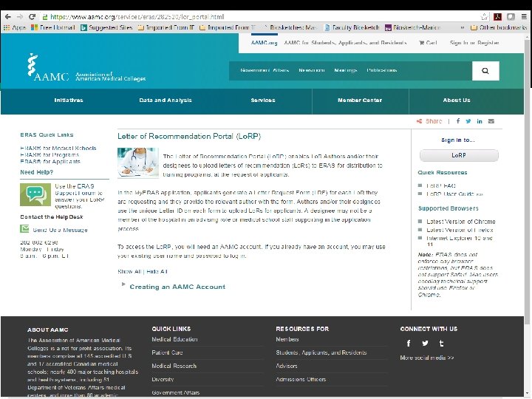Open Newsroom in the header
This screenshot has height=399, width=532.
(x=312, y=70)
